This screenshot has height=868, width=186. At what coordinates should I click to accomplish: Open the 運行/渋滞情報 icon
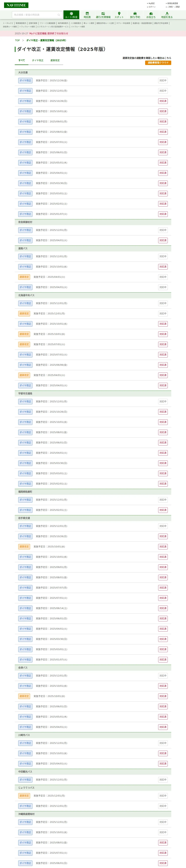pyautogui.click(x=103, y=15)
